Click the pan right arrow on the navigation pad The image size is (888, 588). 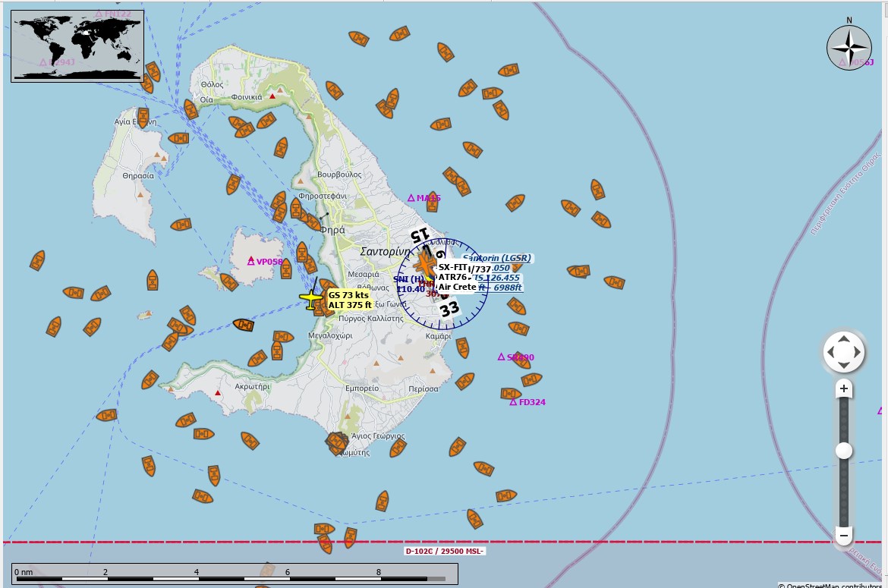(x=858, y=352)
